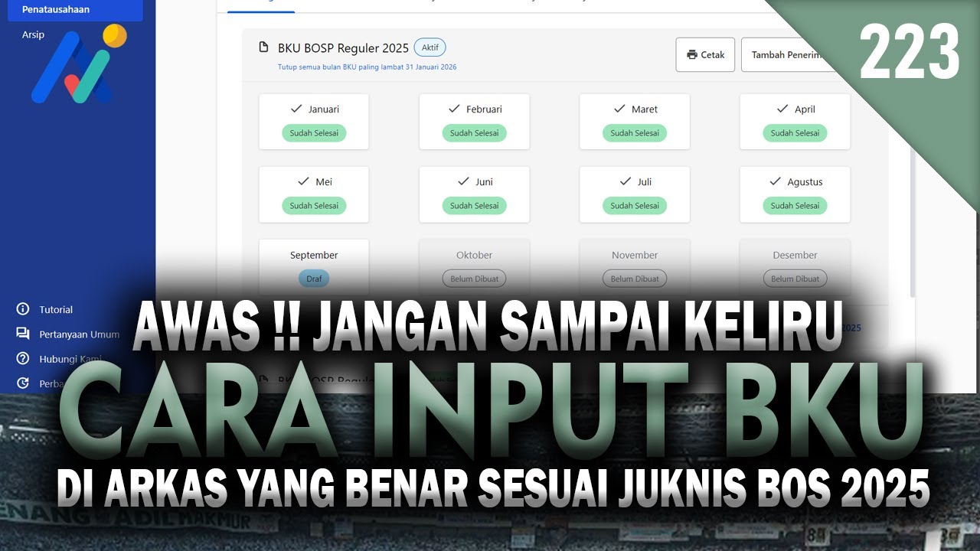Open Pertanyaan Umum page

[80, 334]
